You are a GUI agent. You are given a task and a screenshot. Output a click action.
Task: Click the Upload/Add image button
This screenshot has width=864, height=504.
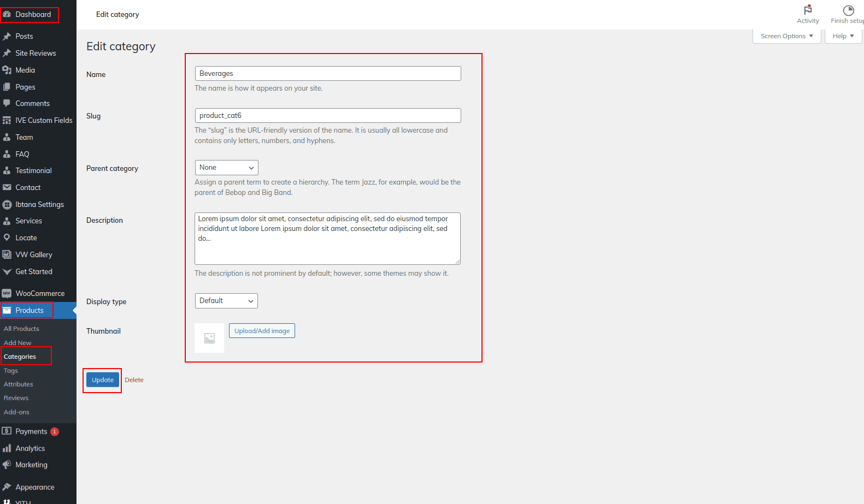click(262, 331)
